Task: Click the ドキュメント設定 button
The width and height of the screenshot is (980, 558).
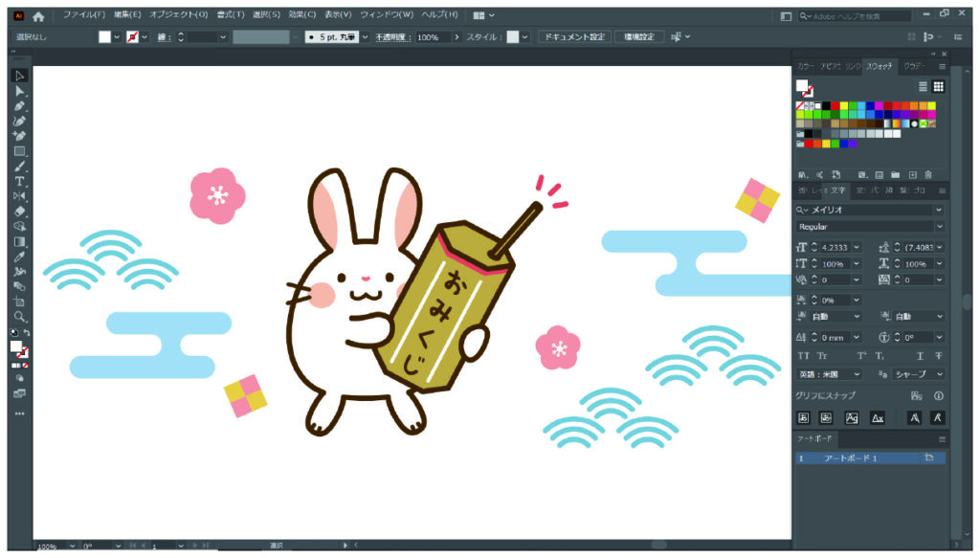Action: point(574,37)
